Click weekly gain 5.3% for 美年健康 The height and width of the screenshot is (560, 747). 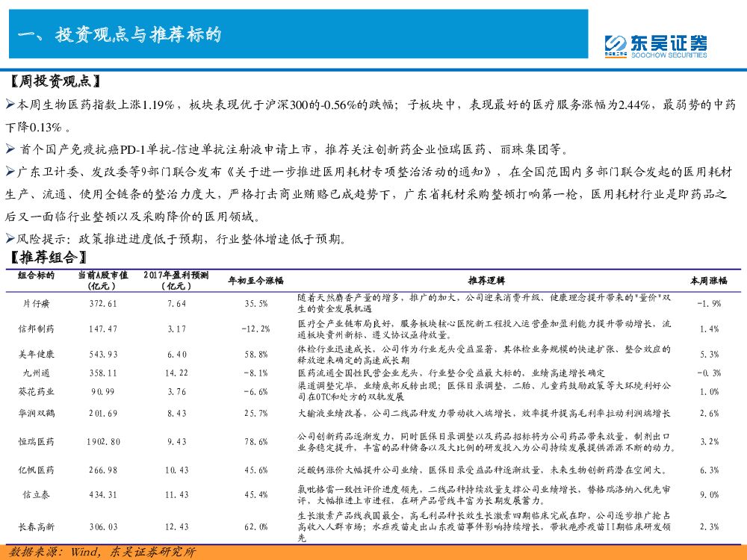tap(710, 354)
